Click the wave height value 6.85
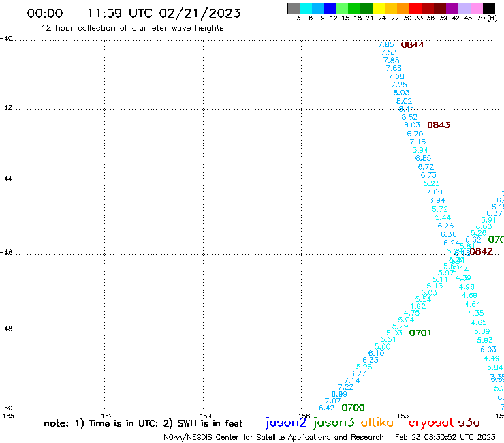Screen dimensions: 504x443 [423, 158]
